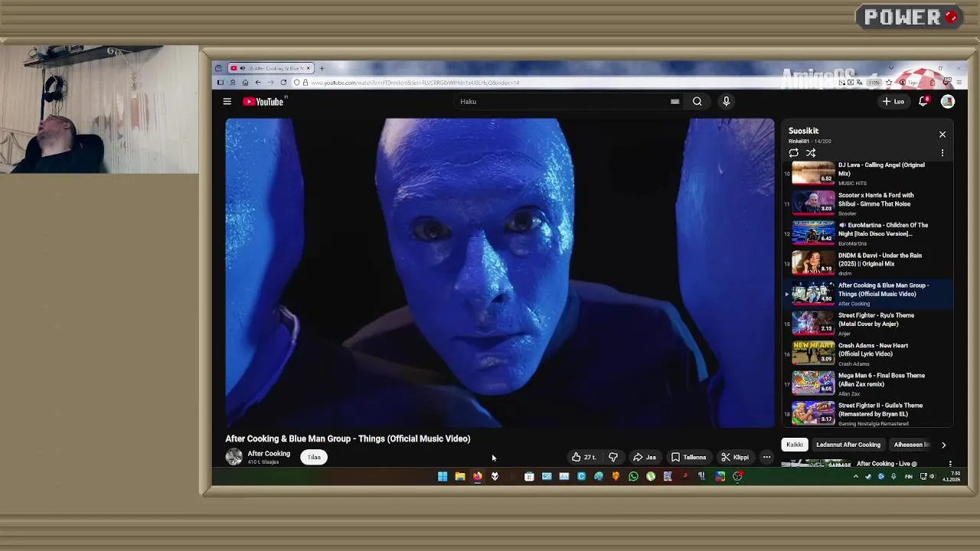980x551 pixels.
Task: Show more filter chips with the arrow
Action: point(943,445)
